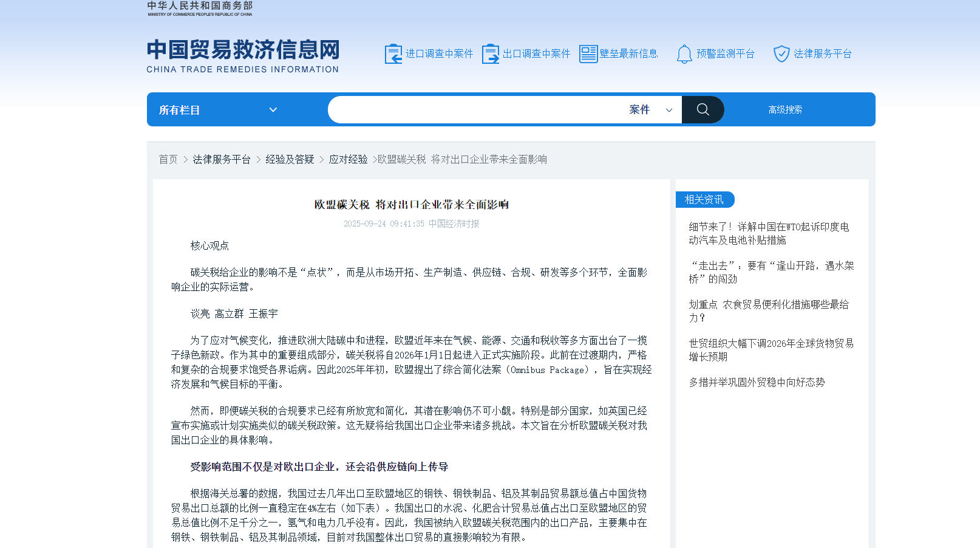Expand the 所有栏目 category dropdown
Viewport: 980px width, 548px height.
[x=217, y=110]
